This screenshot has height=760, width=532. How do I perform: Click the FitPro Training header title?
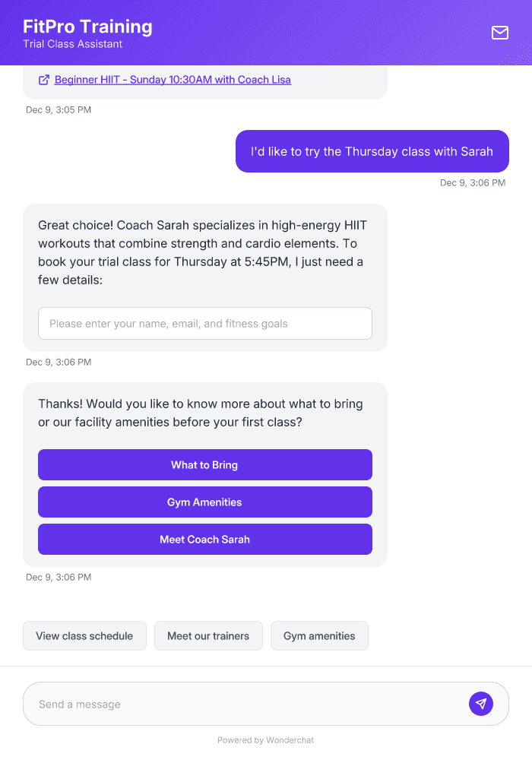(87, 26)
